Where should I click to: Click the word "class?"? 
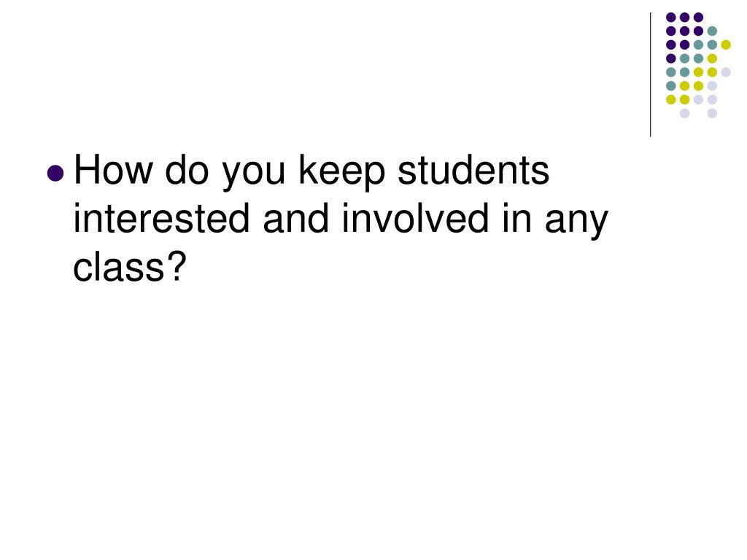(x=129, y=267)
